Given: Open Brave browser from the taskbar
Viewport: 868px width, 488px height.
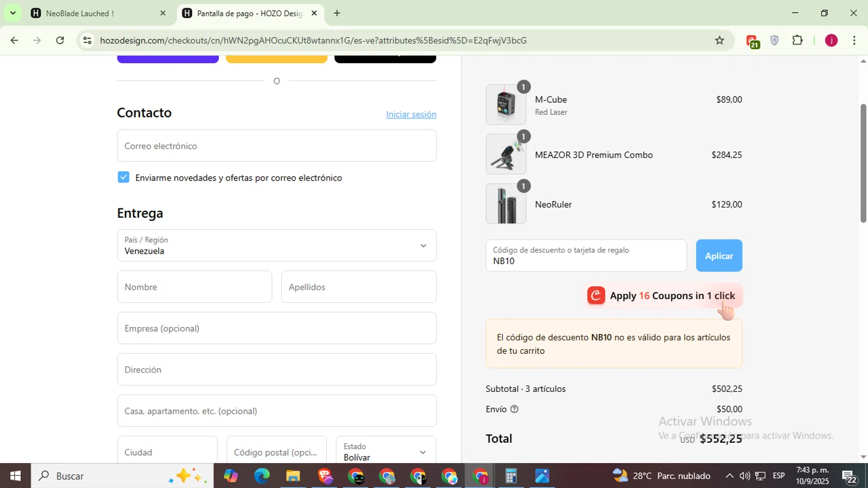Looking at the screenshot, I should tap(325, 476).
